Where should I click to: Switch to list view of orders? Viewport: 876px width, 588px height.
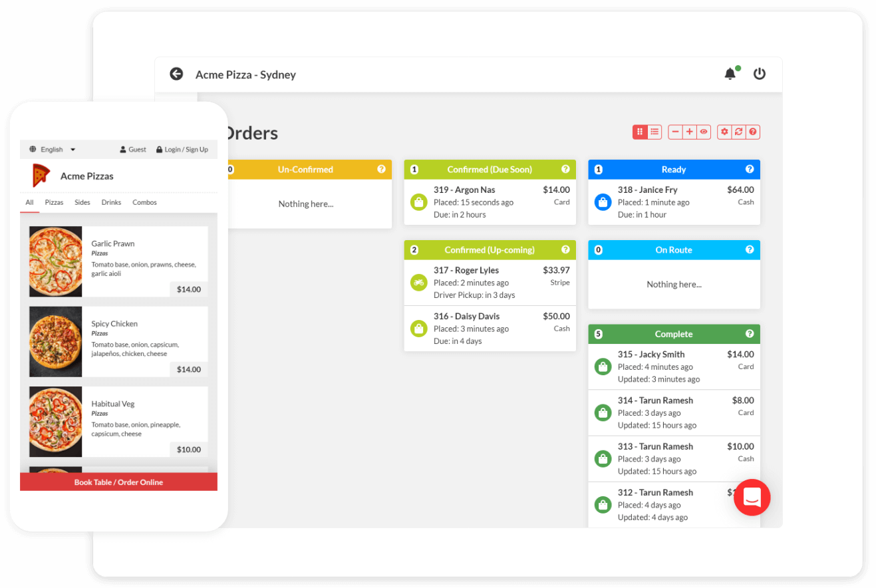[655, 132]
